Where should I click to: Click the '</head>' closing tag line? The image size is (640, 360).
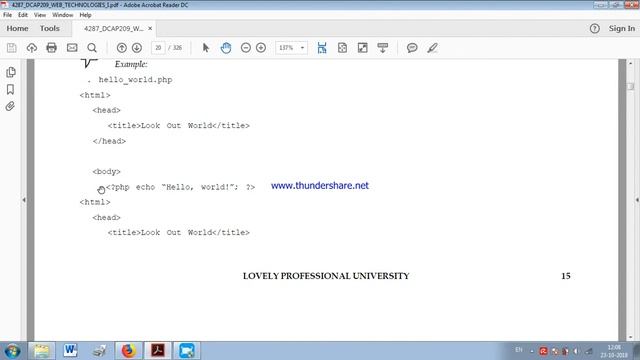(109, 141)
